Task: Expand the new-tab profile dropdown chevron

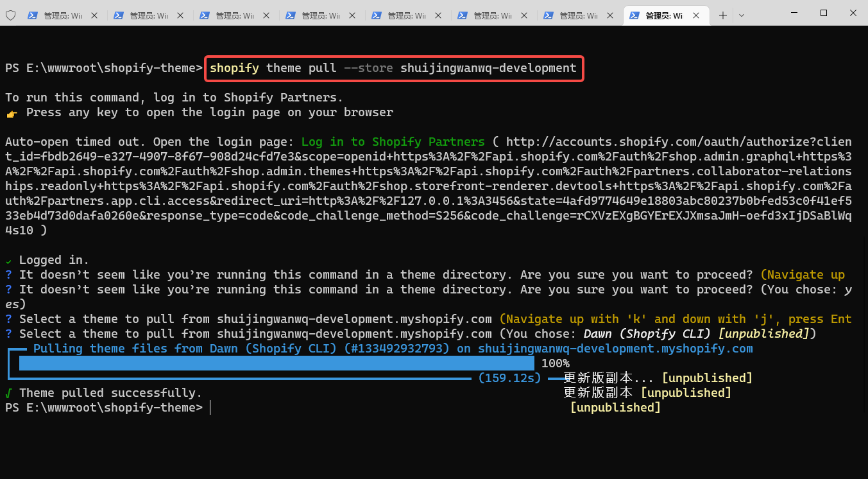Action: pos(742,15)
